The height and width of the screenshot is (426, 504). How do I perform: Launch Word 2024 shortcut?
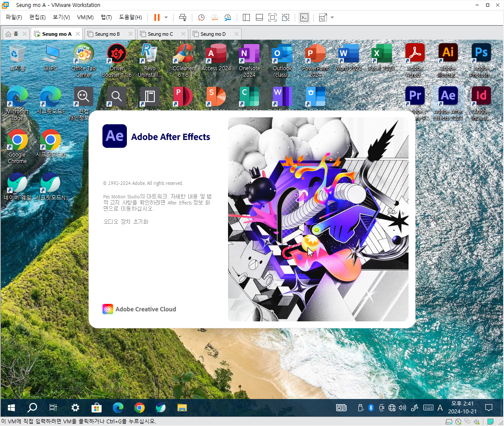[349, 58]
